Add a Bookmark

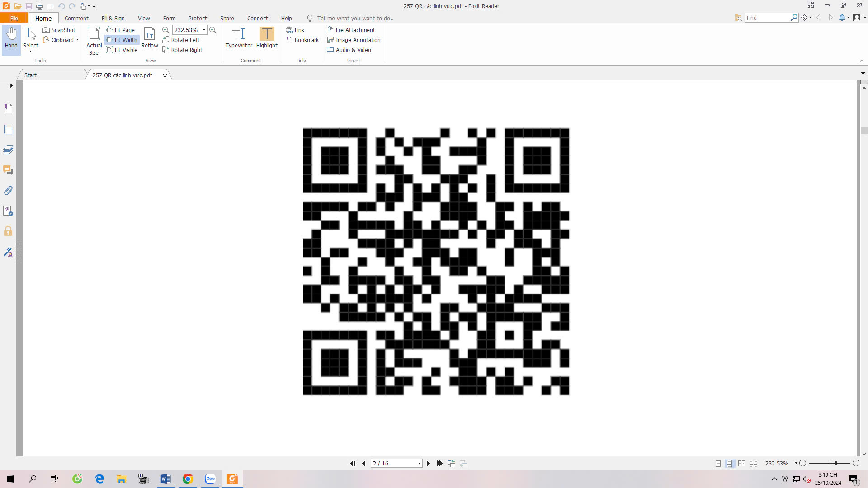[x=302, y=40]
